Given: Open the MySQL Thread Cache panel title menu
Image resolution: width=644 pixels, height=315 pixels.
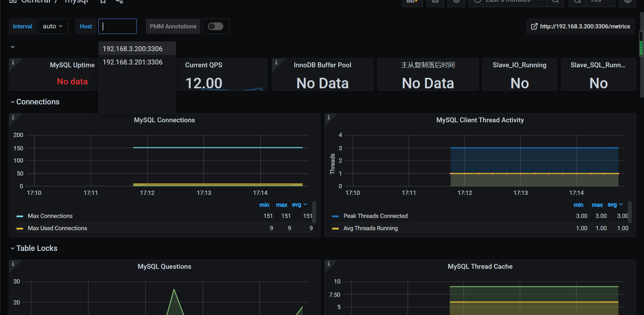Looking at the screenshot, I should pos(480,267).
